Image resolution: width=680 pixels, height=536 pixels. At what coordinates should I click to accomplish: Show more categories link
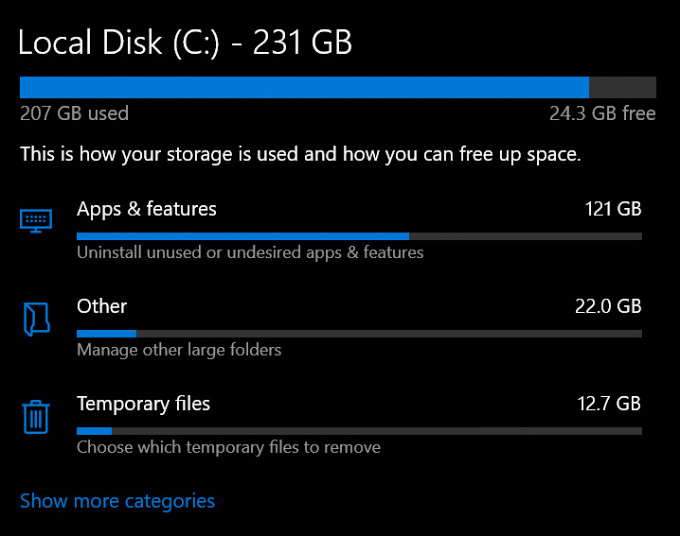pos(118,501)
